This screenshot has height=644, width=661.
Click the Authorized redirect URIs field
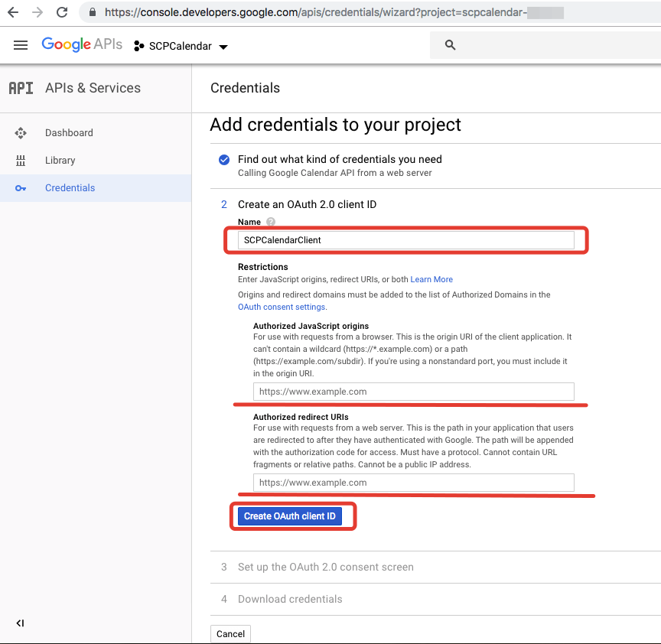413,483
